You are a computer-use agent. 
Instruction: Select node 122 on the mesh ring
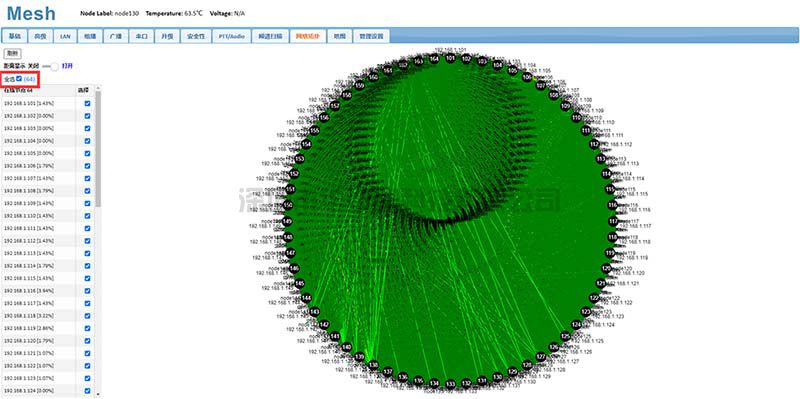pos(594,297)
